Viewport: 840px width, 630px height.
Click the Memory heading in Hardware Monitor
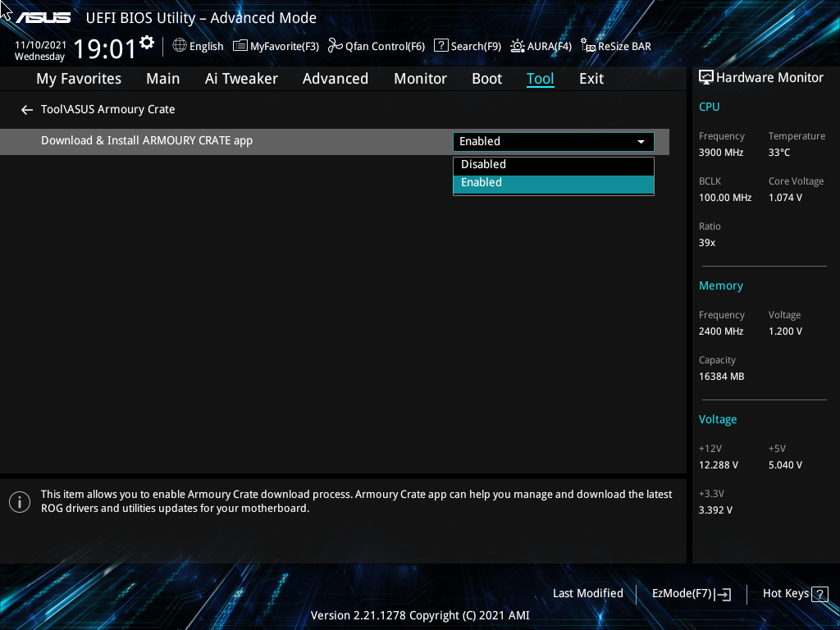pyautogui.click(x=720, y=285)
